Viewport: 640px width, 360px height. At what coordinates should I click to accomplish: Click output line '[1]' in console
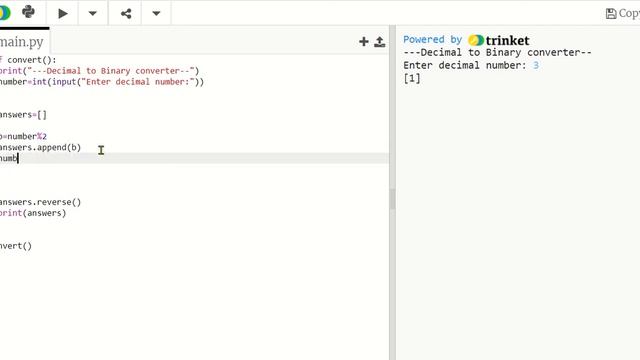[412, 78]
